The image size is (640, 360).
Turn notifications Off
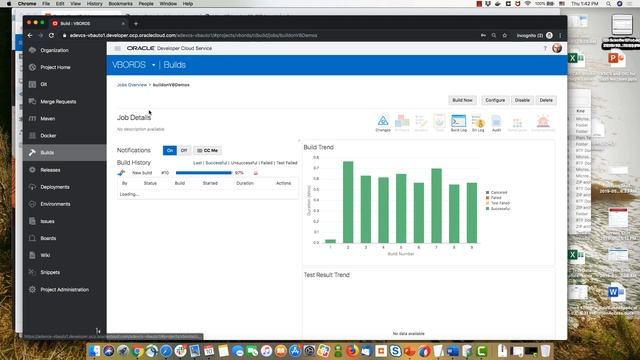point(184,150)
